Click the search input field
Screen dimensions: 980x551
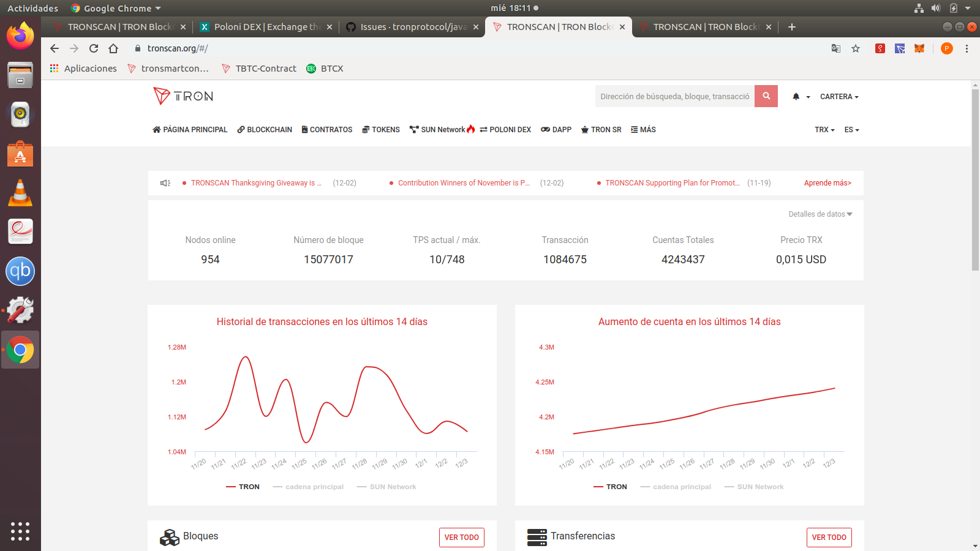(x=674, y=96)
